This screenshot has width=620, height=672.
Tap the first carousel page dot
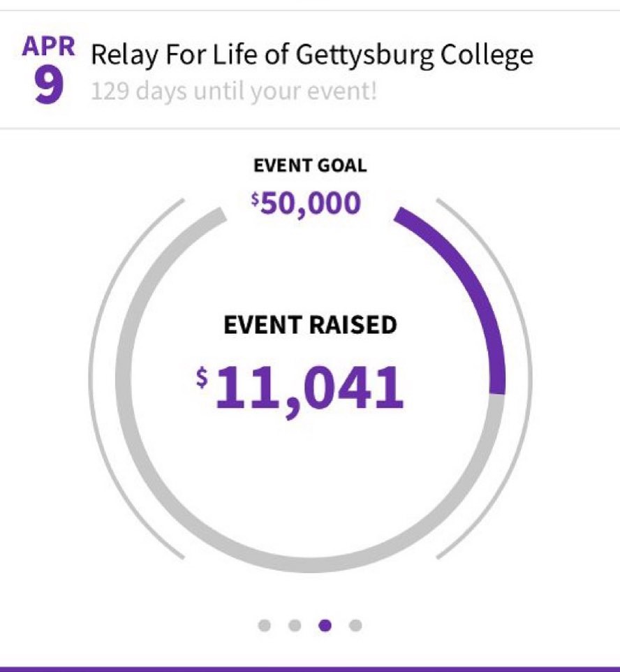point(265,625)
